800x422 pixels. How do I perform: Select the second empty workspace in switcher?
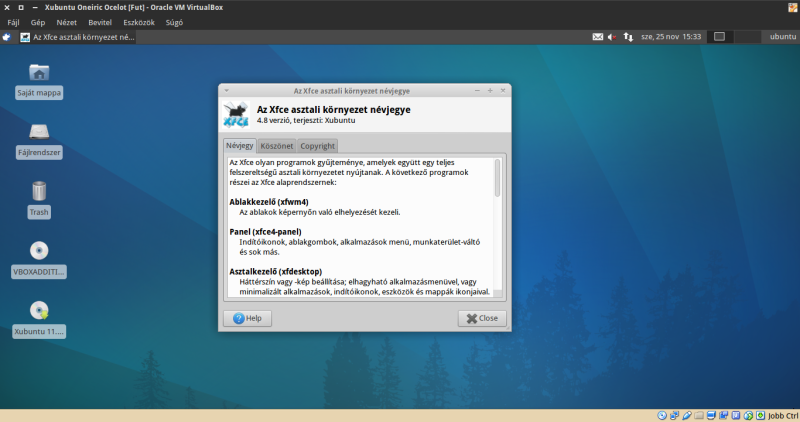[747, 37]
